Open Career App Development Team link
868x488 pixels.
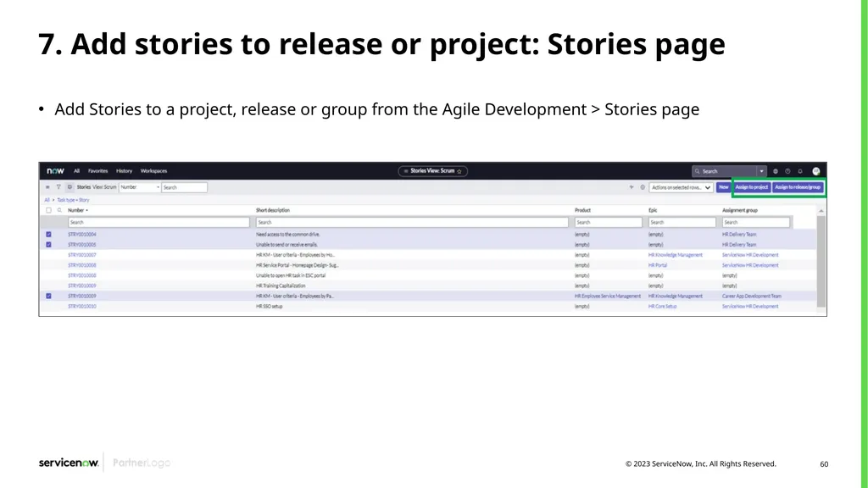pyautogui.click(x=752, y=296)
